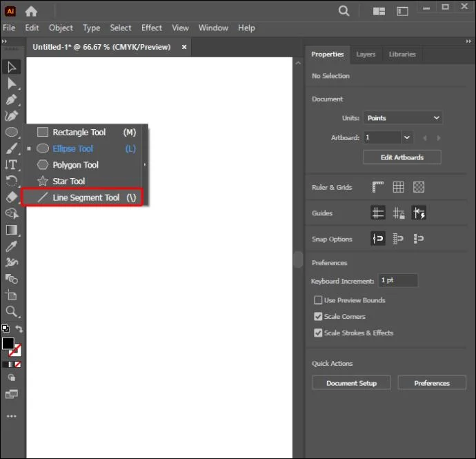The width and height of the screenshot is (476, 459).
Task: Open Drawing Mode icon
Action: pyautogui.click(x=12, y=378)
